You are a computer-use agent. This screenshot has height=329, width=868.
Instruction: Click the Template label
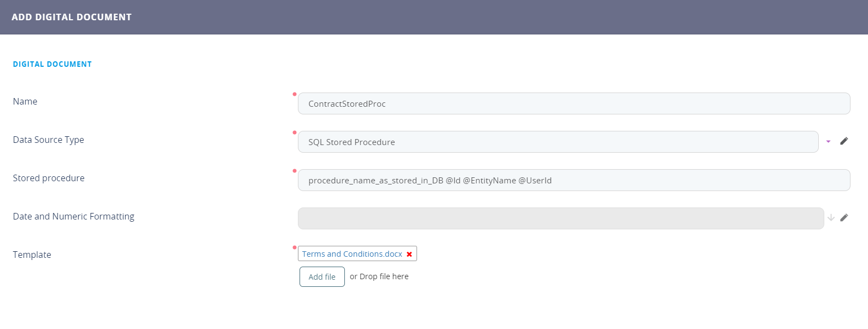32,255
